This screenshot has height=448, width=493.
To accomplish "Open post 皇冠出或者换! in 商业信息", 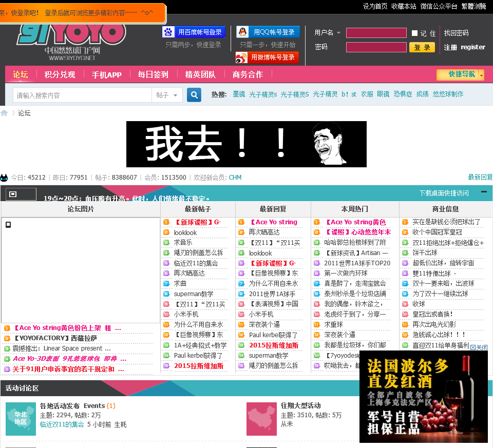I will click(x=432, y=314).
